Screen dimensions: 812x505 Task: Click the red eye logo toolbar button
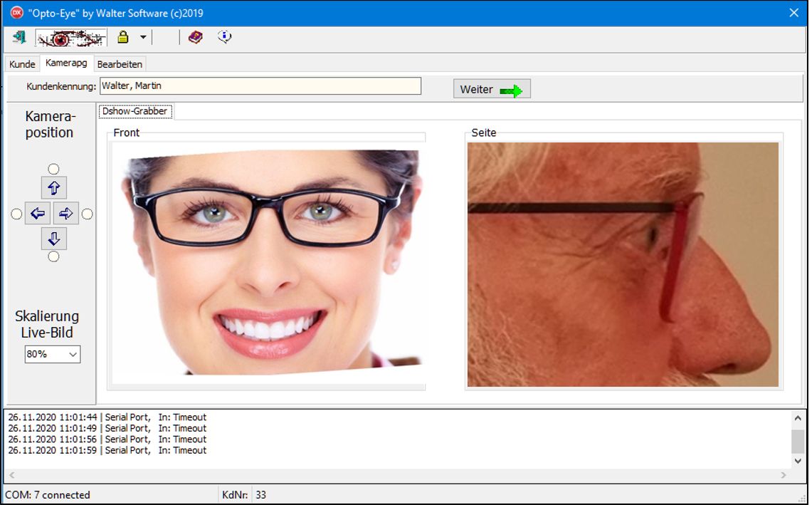pyautogui.click(x=70, y=38)
